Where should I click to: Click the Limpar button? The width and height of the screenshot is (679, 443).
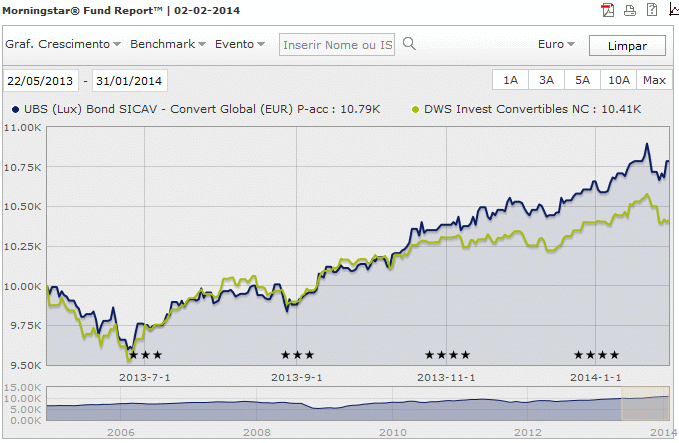click(x=627, y=45)
